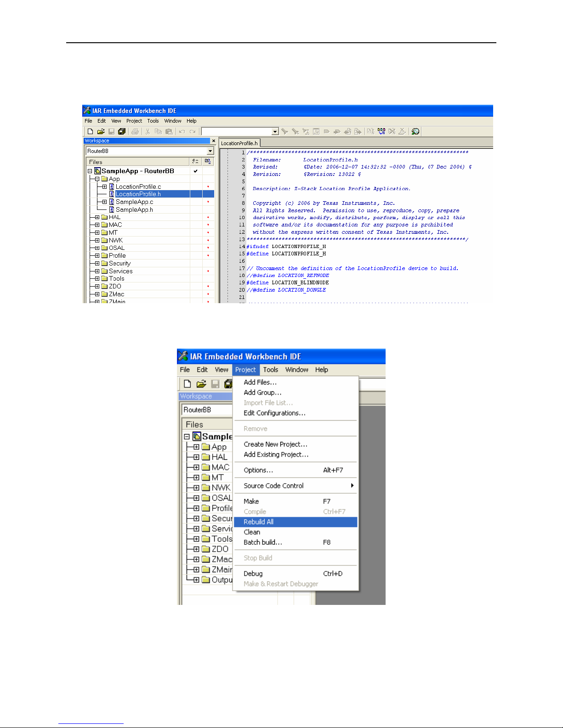This screenshot has width=563, height=728.
Task: Open File menu in the LocationProfile.h window
Action: tap(88, 121)
